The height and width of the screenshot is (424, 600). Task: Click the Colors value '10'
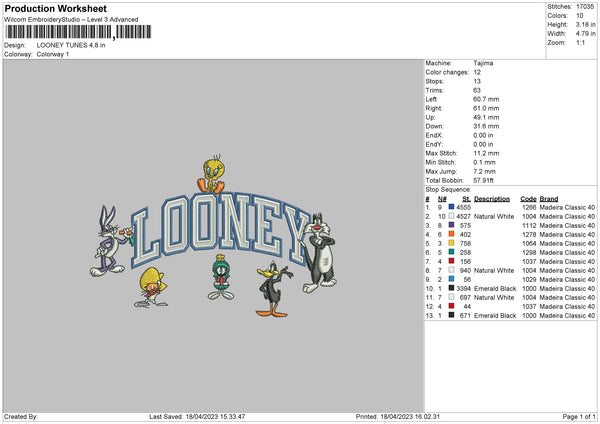(x=580, y=16)
